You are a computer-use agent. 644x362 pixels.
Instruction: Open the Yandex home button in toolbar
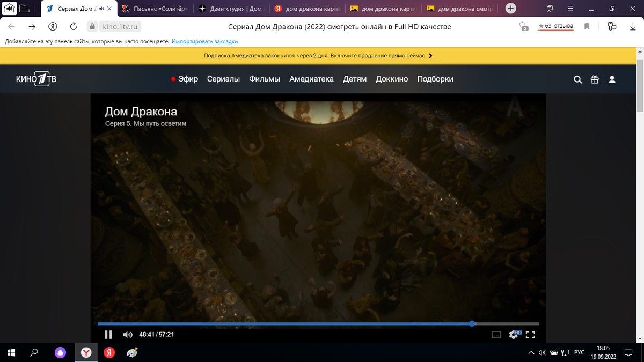53,27
